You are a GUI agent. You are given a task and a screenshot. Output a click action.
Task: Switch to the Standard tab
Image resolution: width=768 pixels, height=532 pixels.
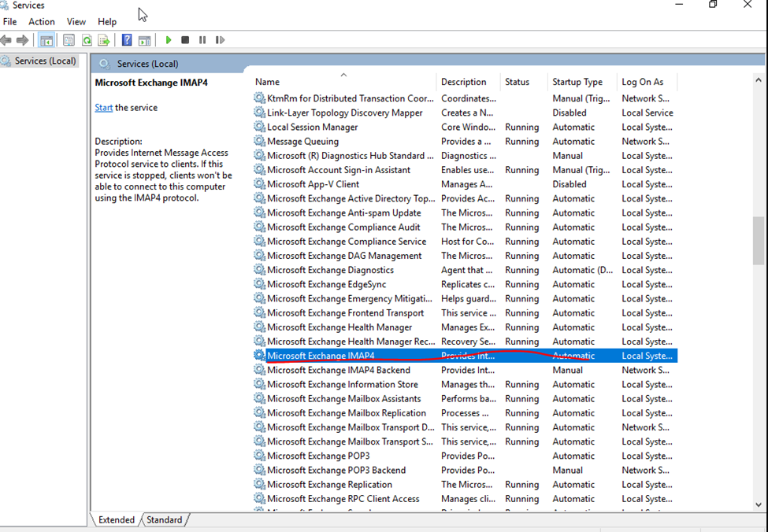(164, 520)
